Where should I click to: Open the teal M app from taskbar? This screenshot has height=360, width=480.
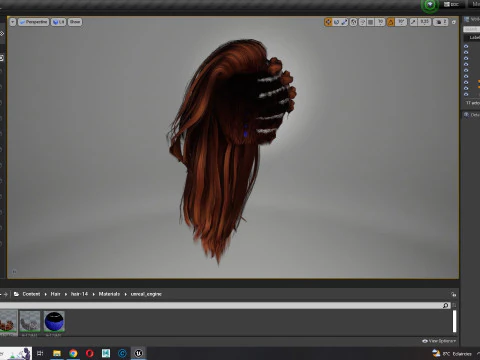pyautogui.click(x=106, y=353)
